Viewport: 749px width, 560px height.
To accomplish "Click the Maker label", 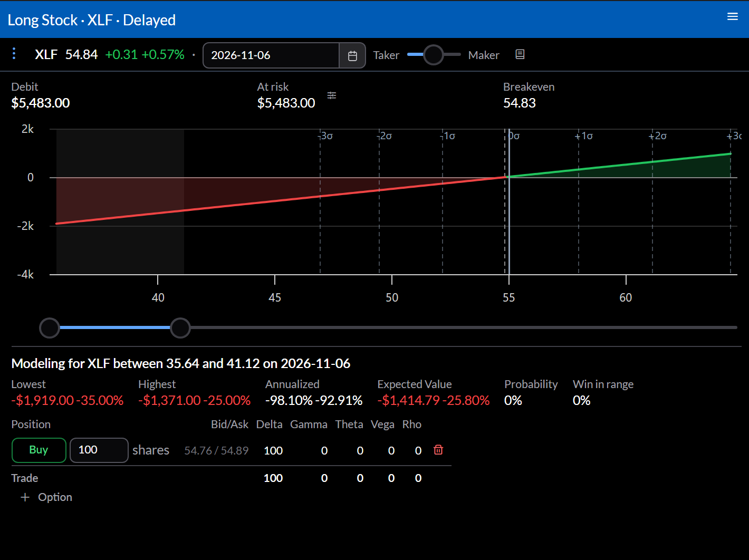I will coord(484,55).
